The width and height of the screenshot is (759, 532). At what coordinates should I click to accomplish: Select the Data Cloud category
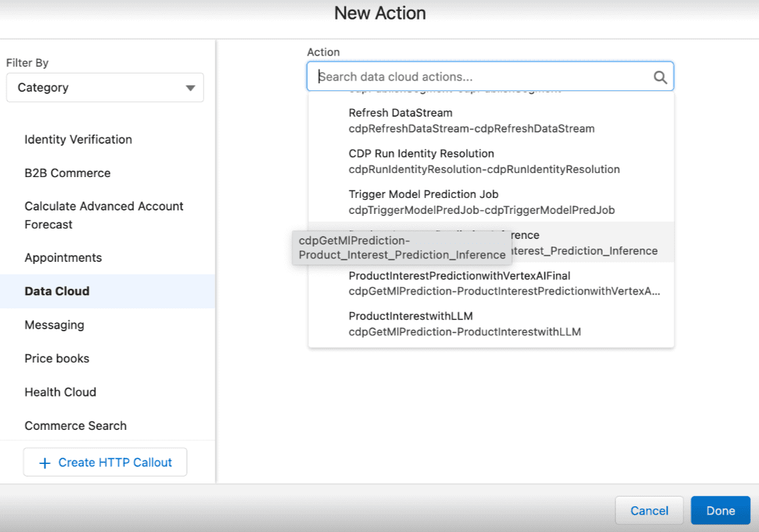click(x=57, y=291)
